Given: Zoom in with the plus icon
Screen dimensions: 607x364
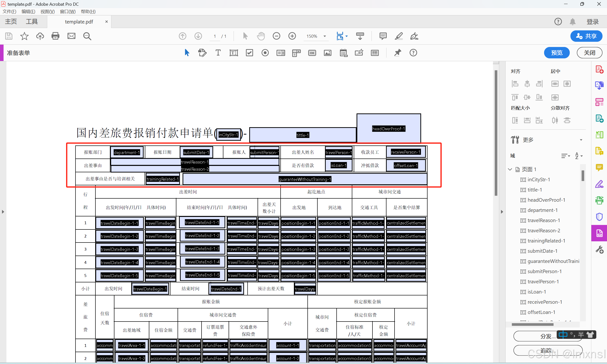Looking at the screenshot, I should click(x=292, y=36).
